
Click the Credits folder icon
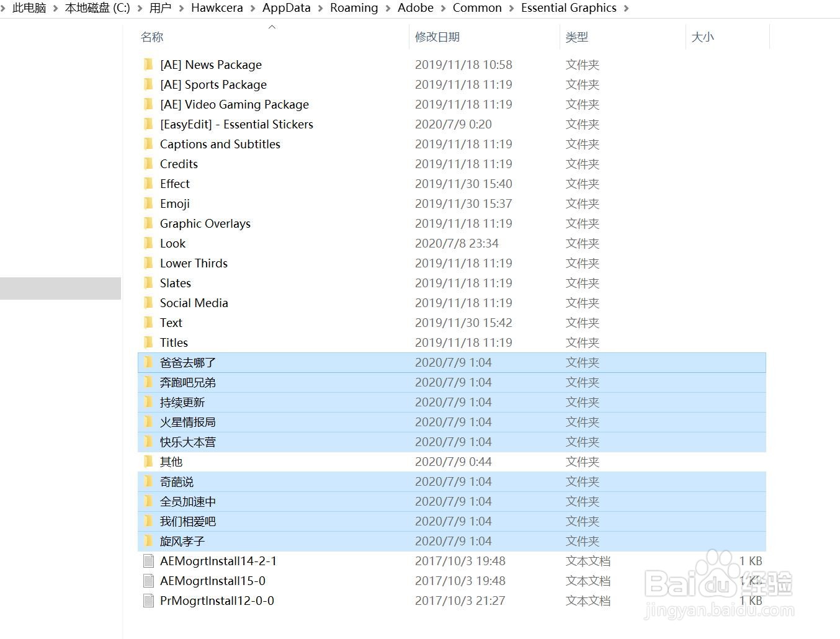click(x=148, y=164)
